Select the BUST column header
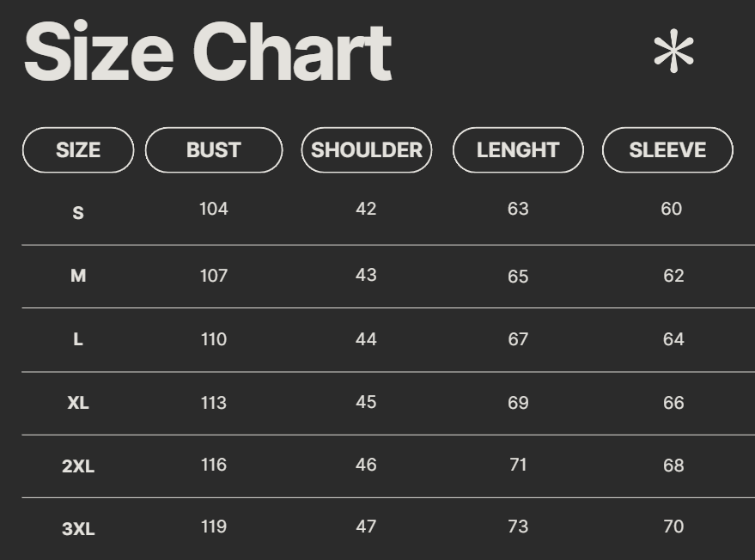Screen dimensions: 755x560 214,150
